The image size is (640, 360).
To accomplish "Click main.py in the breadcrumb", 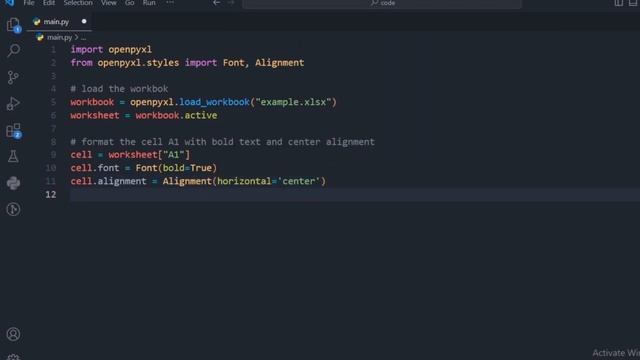I will click(x=59, y=37).
